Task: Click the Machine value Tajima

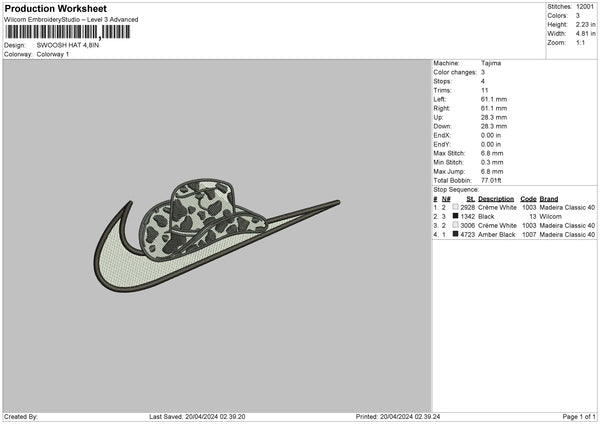Action: coord(491,63)
